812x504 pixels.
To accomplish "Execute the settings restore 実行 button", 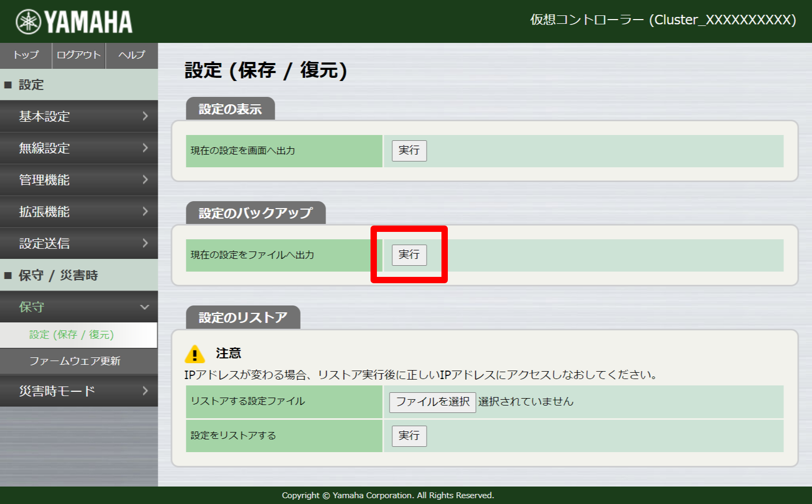I will point(408,436).
